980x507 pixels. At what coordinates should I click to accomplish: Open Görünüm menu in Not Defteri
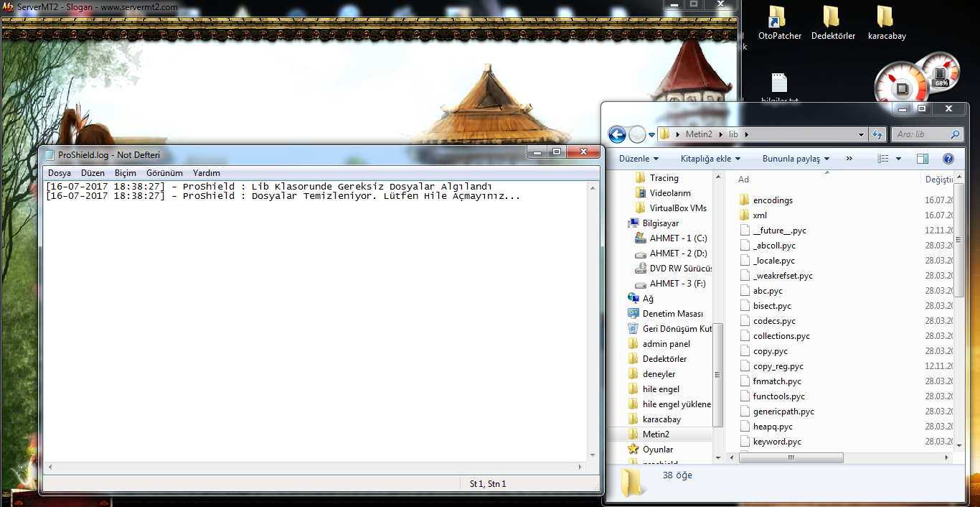(x=164, y=173)
